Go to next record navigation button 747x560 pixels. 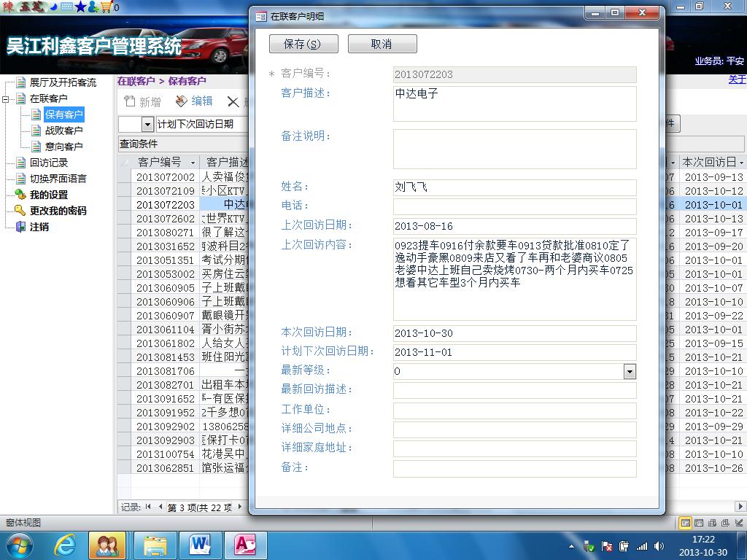pyautogui.click(x=239, y=507)
